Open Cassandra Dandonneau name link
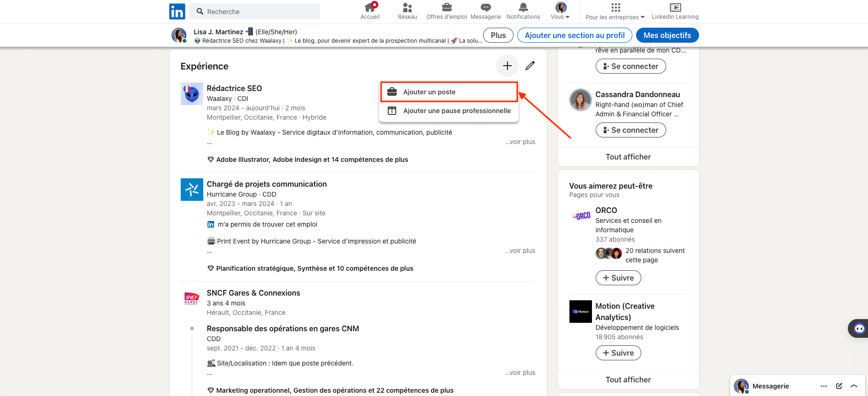This screenshot has width=868, height=396. [x=638, y=94]
